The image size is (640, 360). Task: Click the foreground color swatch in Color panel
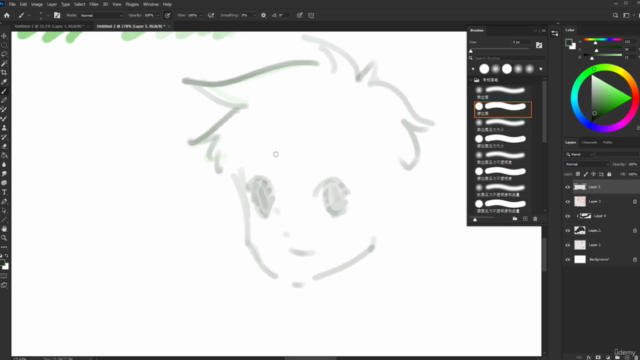569,42
